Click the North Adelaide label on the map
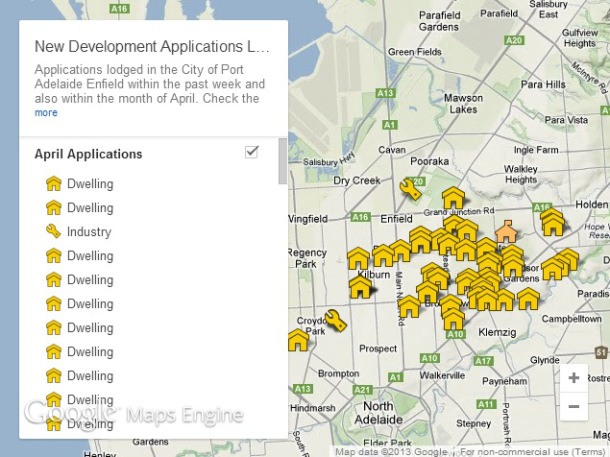This screenshot has width=610, height=457. pyautogui.click(x=378, y=413)
